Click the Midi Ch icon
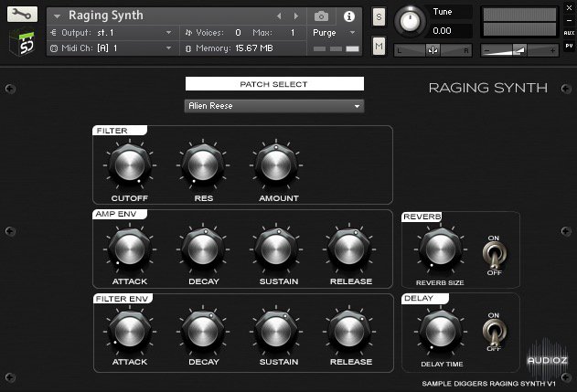Viewport: 577px width, 392px height. tap(54, 48)
